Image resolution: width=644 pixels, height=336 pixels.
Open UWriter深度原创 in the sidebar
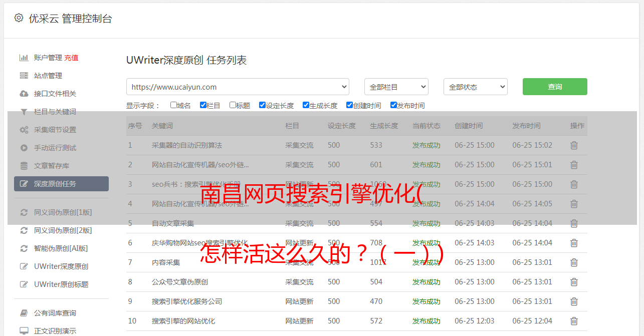click(x=61, y=266)
